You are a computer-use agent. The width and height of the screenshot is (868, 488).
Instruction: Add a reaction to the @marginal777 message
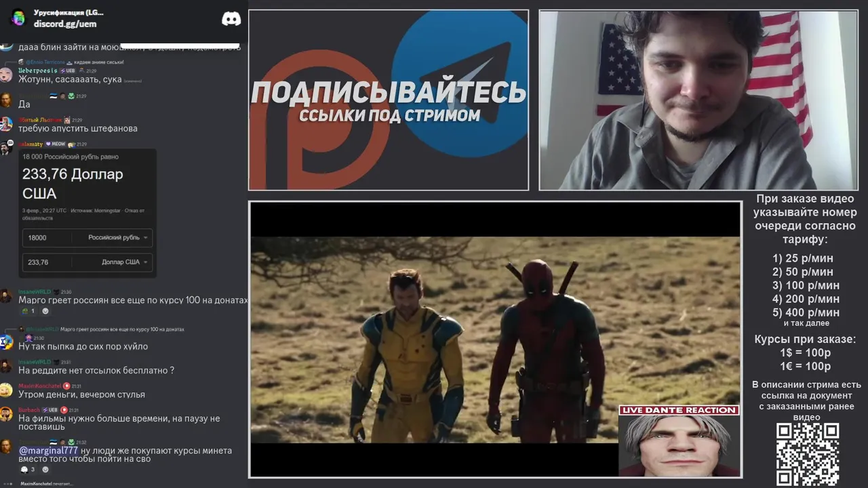pos(45,470)
